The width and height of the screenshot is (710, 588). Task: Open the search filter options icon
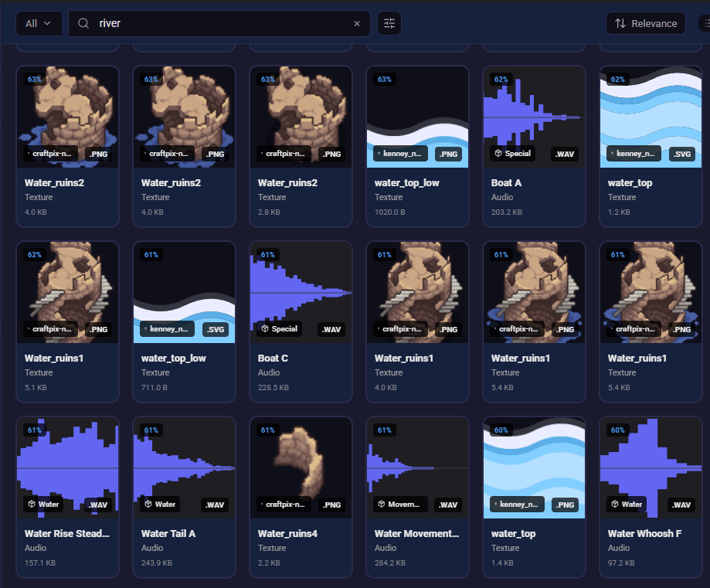tap(389, 23)
